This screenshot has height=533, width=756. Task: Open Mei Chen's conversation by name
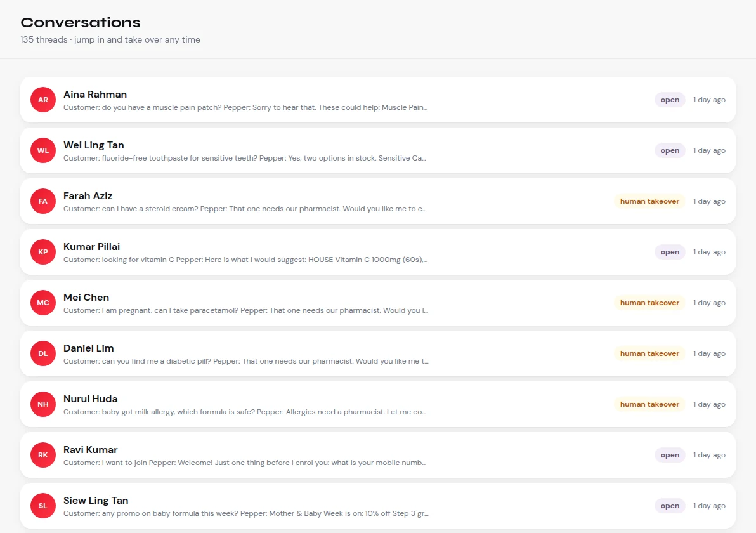[86, 298]
